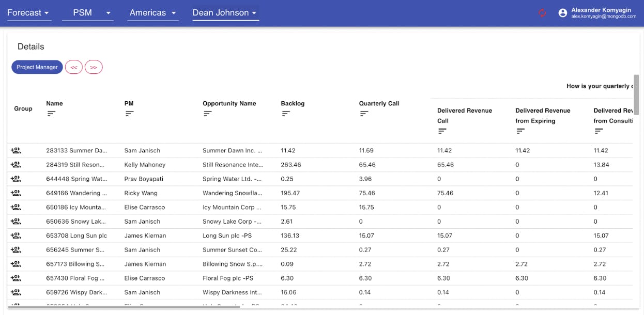The image size is (644, 315).
Task: Click filter icon under PM column
Action: pos(129,114)
